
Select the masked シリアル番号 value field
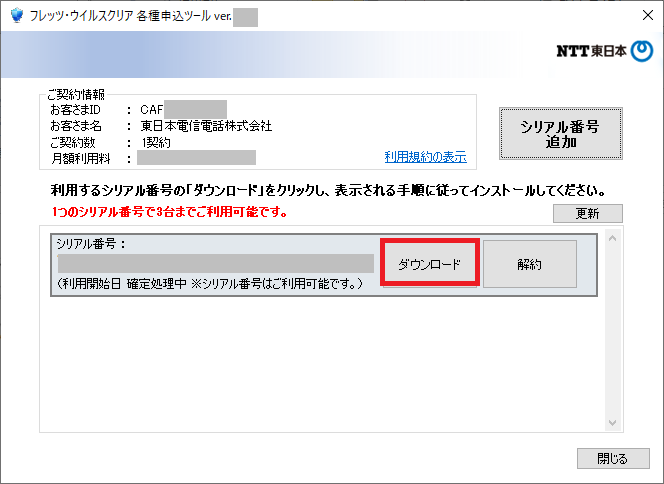215,264
